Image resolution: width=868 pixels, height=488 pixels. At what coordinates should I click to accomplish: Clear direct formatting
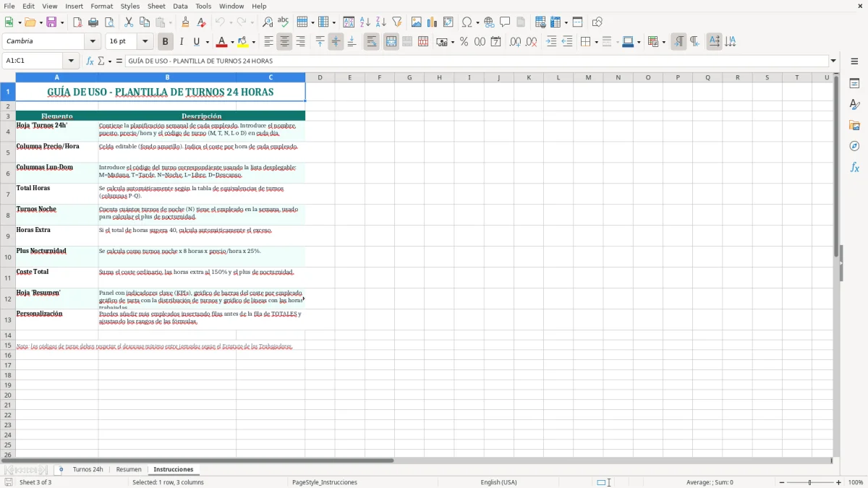tap(201, 22)
